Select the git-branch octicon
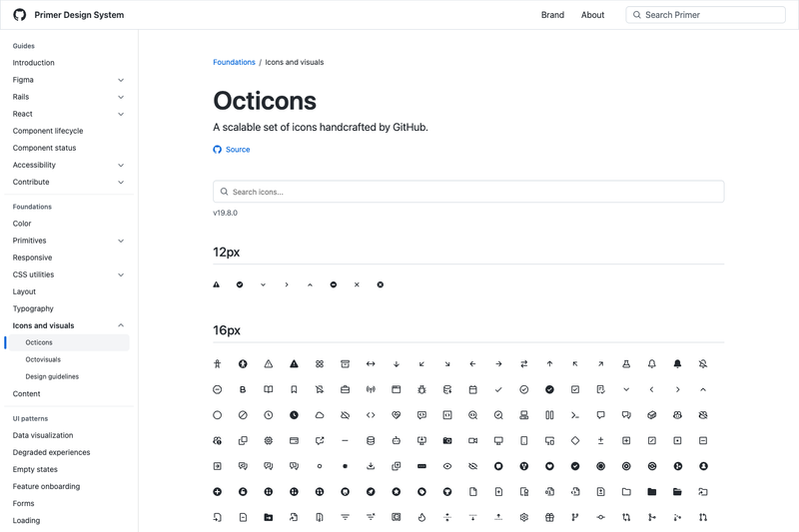 (575, 517)
